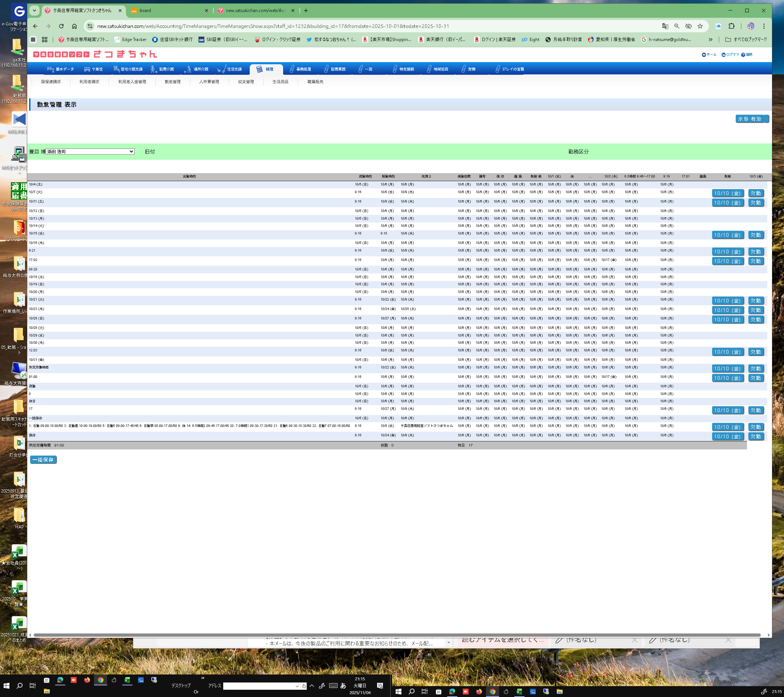Screen dimensions: 784x697
Task: Expand the bookmarks overflow chevron
Action: tap(710, 40)
